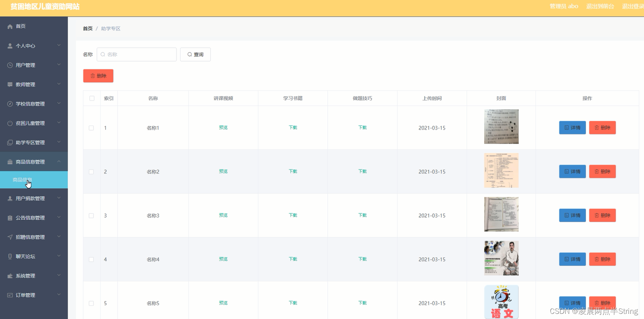Expand the 公告信息管理 menu chevron
The image size is (644, 319).
pyautogui.click(x=59, y=217)
